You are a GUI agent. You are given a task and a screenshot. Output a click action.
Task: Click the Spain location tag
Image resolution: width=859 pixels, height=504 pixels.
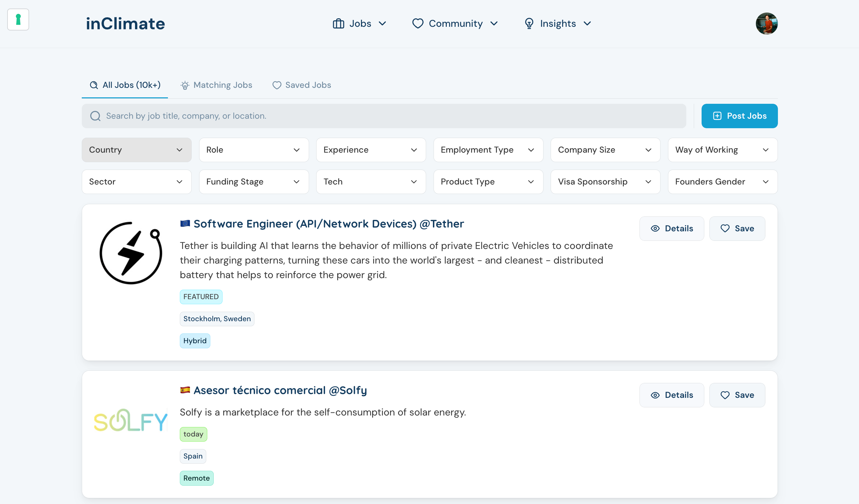[x=193, y=456]
